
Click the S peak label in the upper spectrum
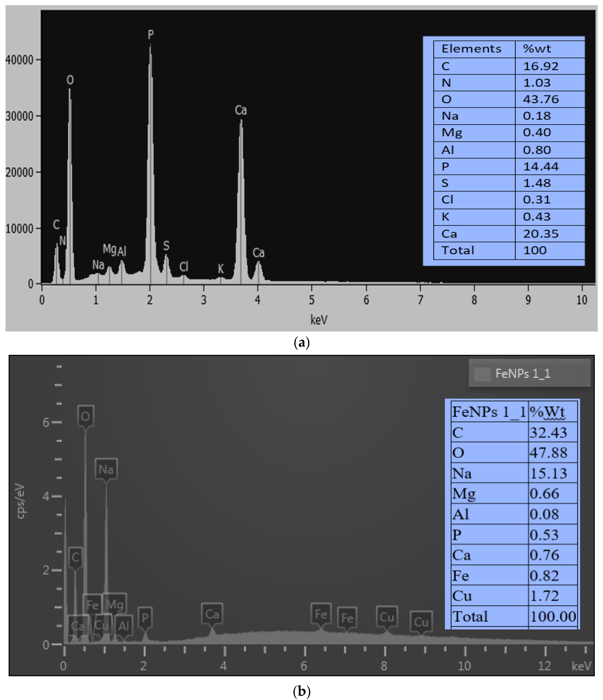click(x=166, y=246)
